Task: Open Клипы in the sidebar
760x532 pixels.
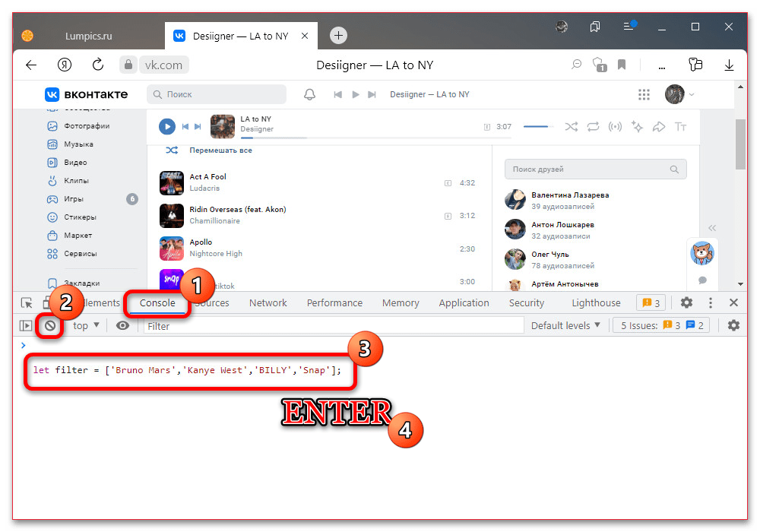Action: click(x=68, y=181)
